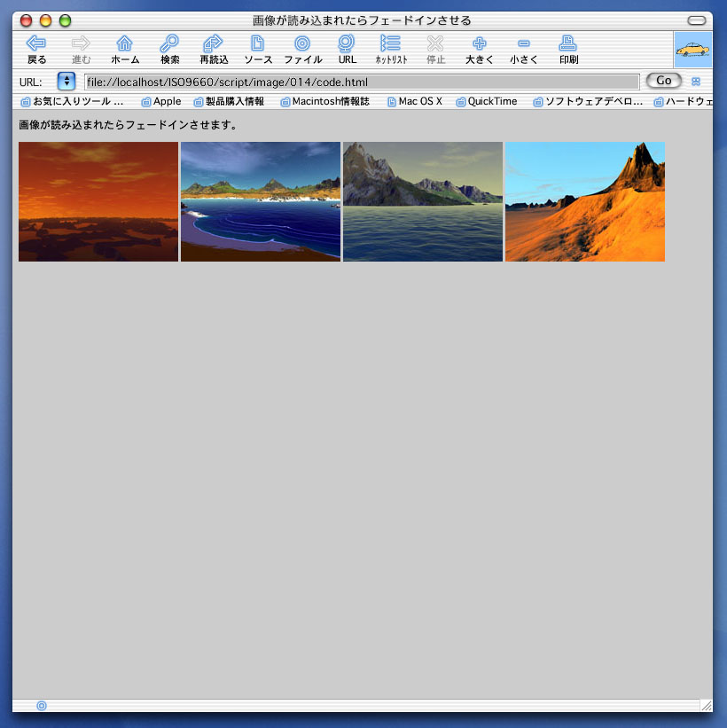This screenshot has height=728, width=727.
Task: Click the gray mountain lake image
Action: tap(423, 201)
